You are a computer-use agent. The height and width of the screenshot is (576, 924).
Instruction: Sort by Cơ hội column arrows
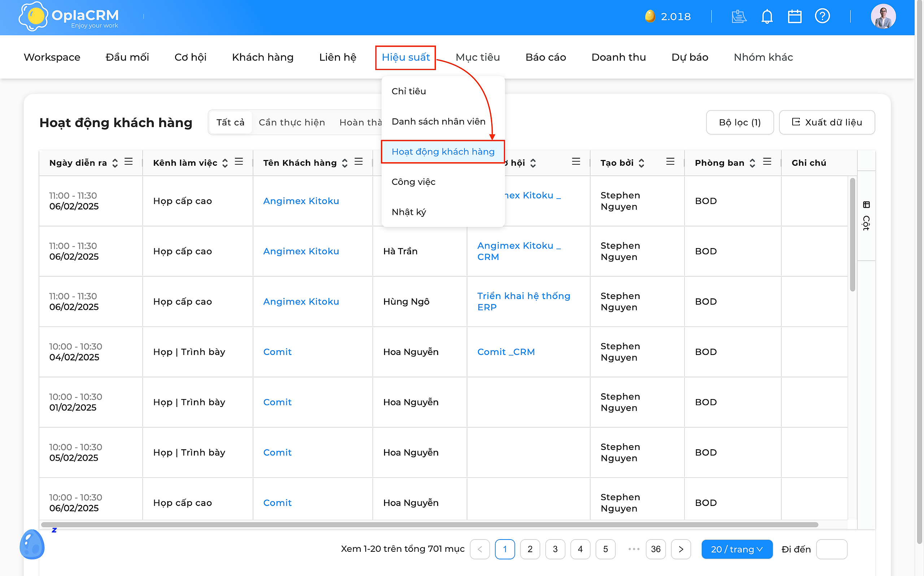point(533,163)
